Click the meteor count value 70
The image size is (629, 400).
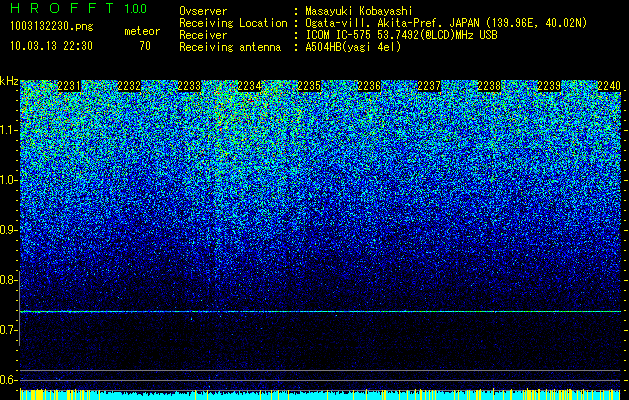pos(145,46)
